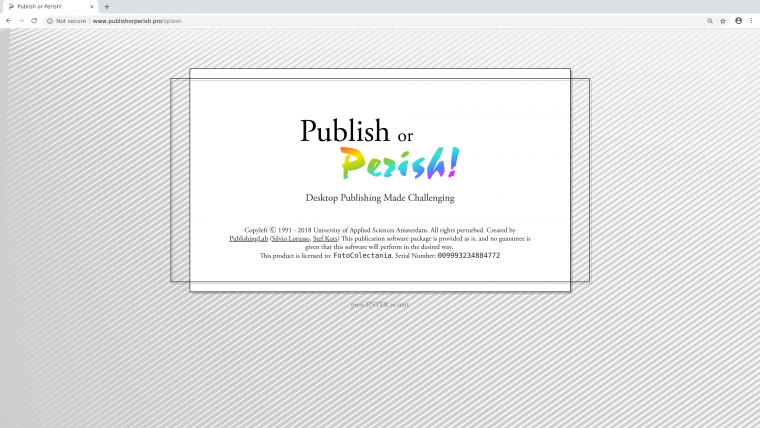
Task: Bookmark this page with the star icon
Action: 723,20
